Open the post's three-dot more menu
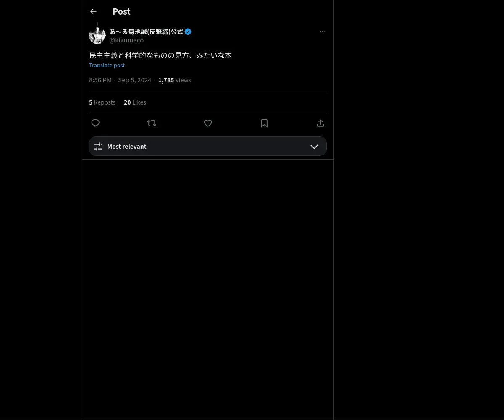 click(x=323, y=32)
